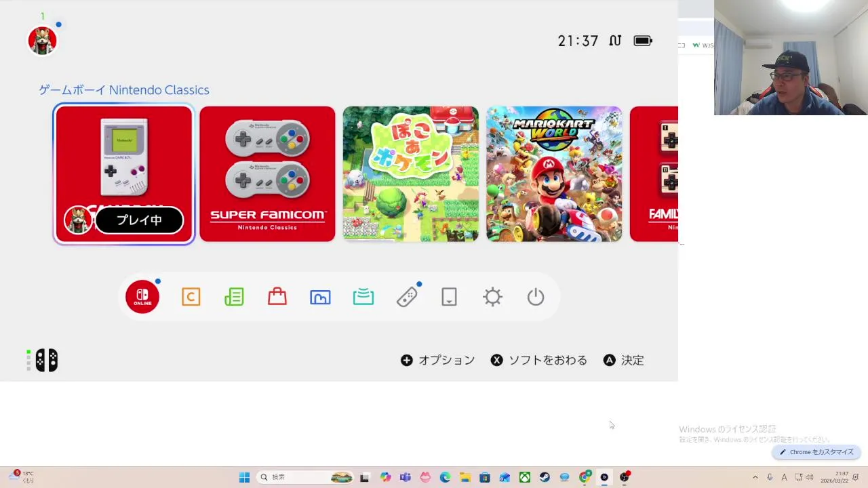The image size is (868, 488).
Task: Select the Game Boy Nintendo Classics tile
Action: click(x=124, y=174)
